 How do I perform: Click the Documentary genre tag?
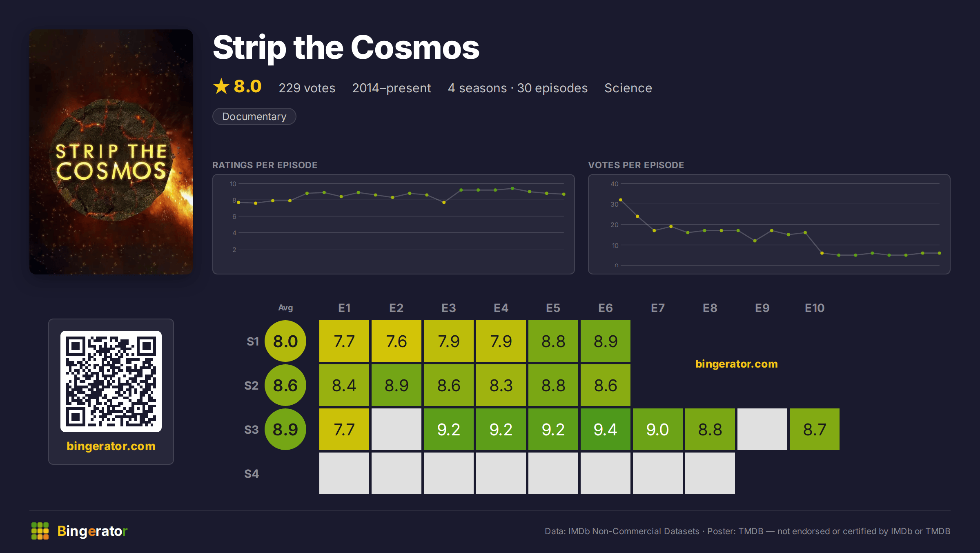tap(254, 116)
